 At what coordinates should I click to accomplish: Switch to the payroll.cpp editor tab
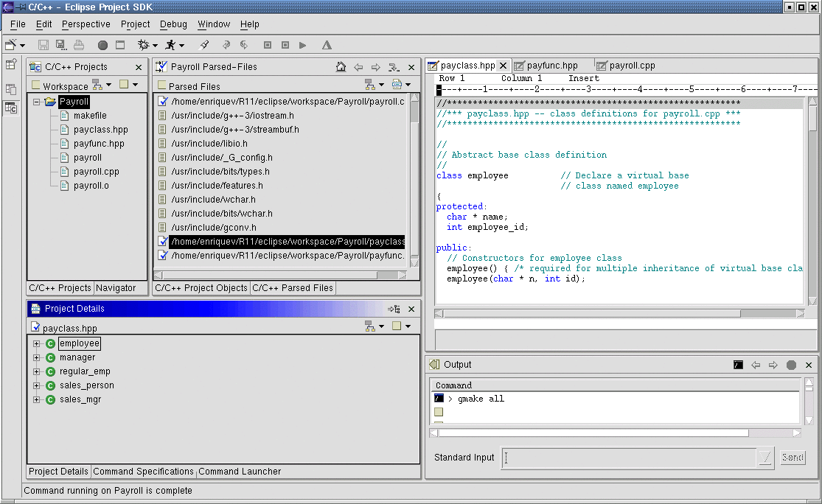coord(631,66)
